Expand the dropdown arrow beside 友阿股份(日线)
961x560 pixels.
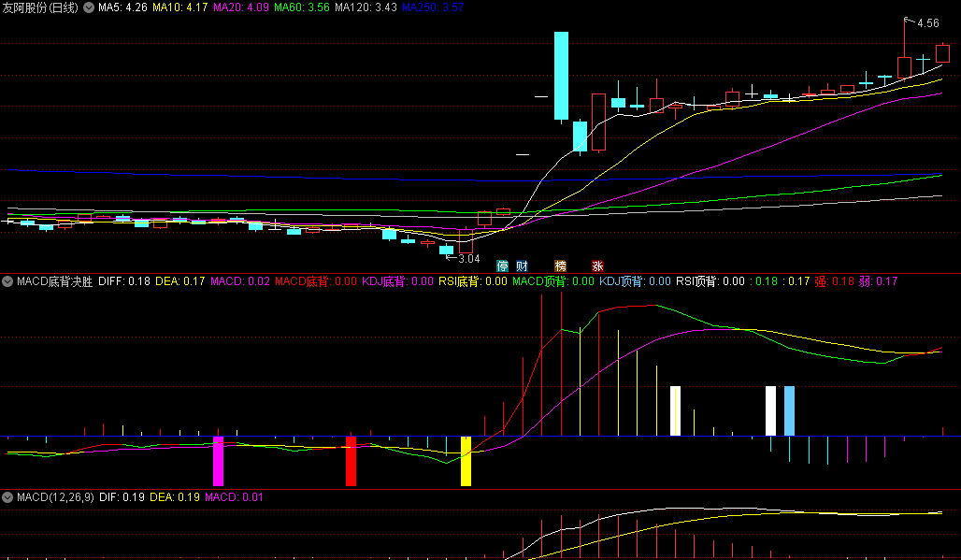pos(89,7)
